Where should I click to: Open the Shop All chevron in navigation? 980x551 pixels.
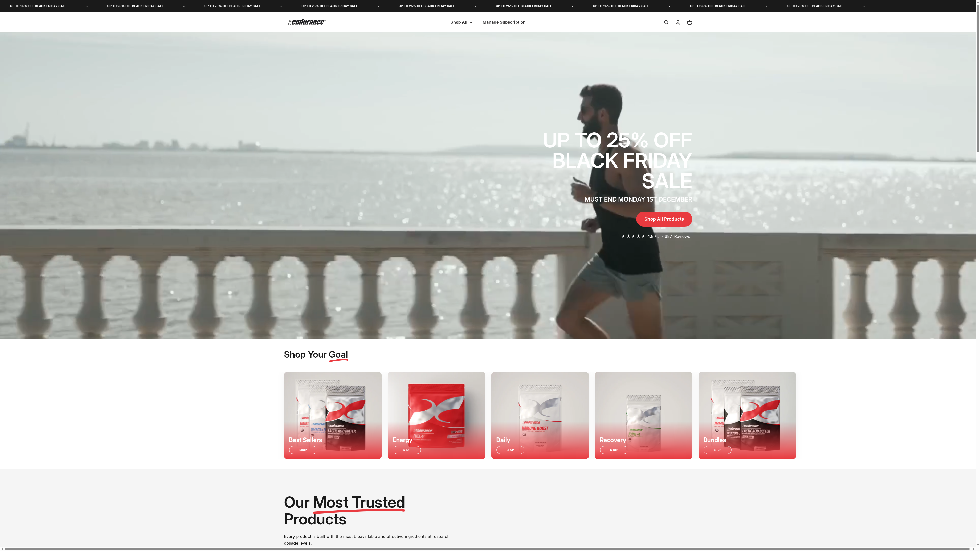471,22
